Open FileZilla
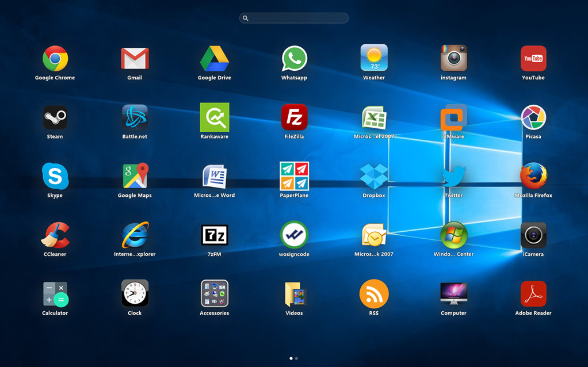The image size is (588, 367). click(294, 117)
